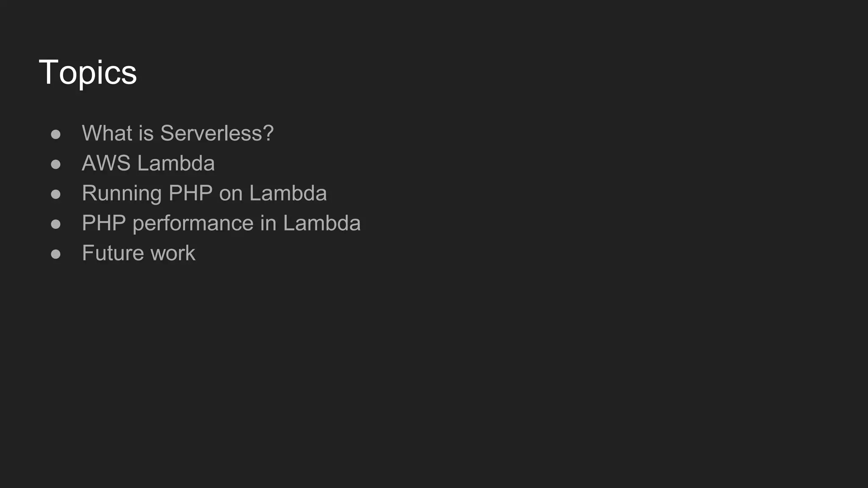868x488 pixels.
Task: Select the 'What is Serverless?' line
Action: [x=178, y=133]
